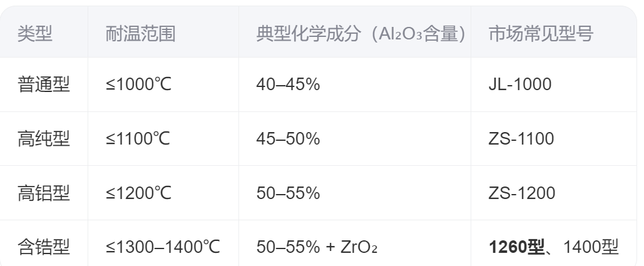Select the 含锆型 row label
This screenshot has width=644, height=266.
coord(43,247)
